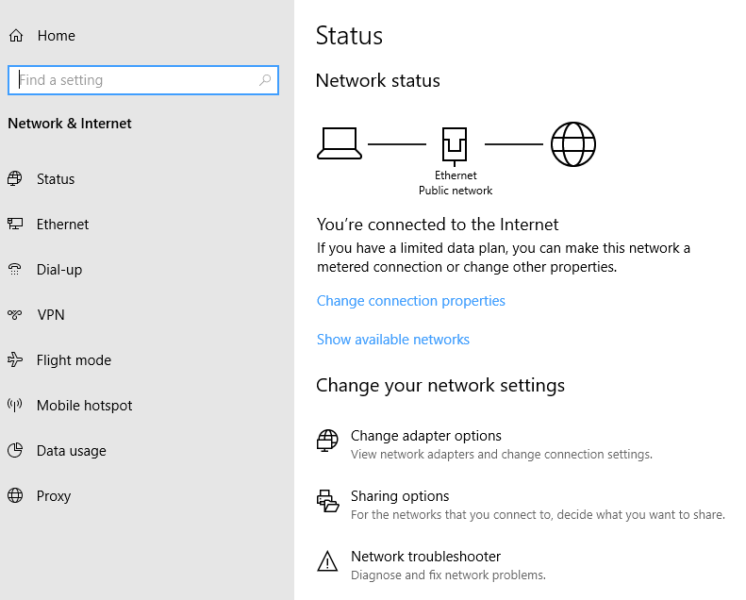Open Change adapter options
The image size is (746, 600).
426,436
